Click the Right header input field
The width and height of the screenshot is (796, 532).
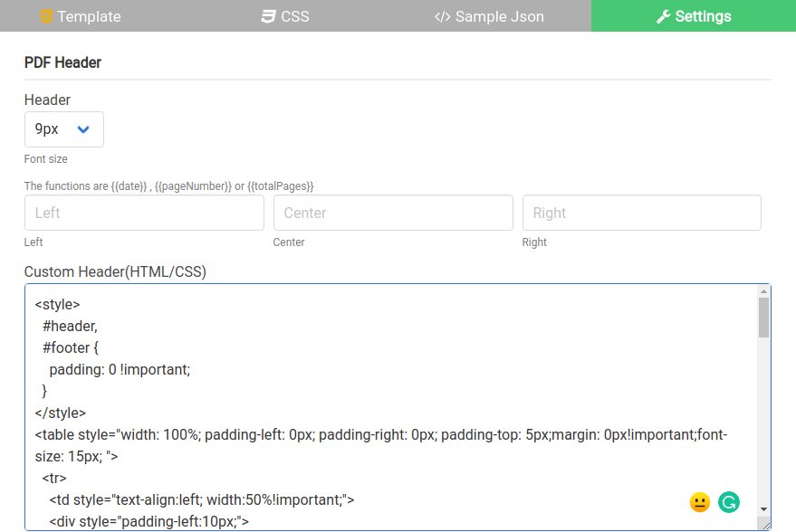pyautogui.click(x=641, y=213)
